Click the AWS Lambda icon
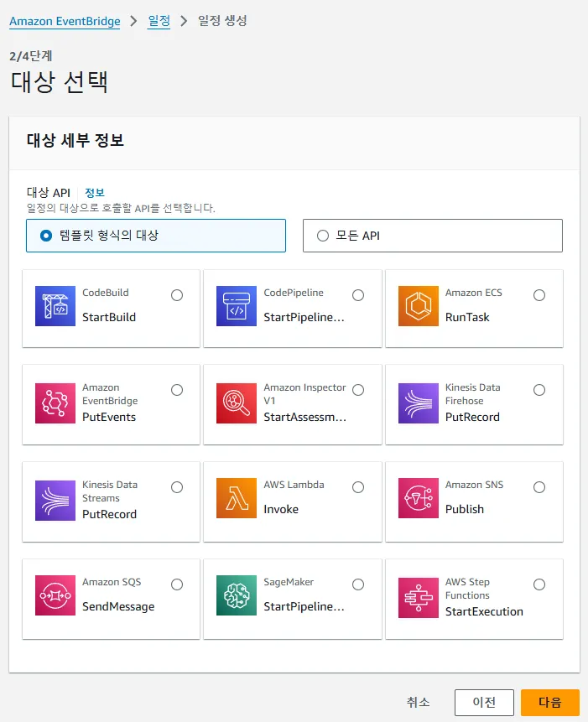The height and width of the screenshot is (722, 588). [x=237, y=498]
